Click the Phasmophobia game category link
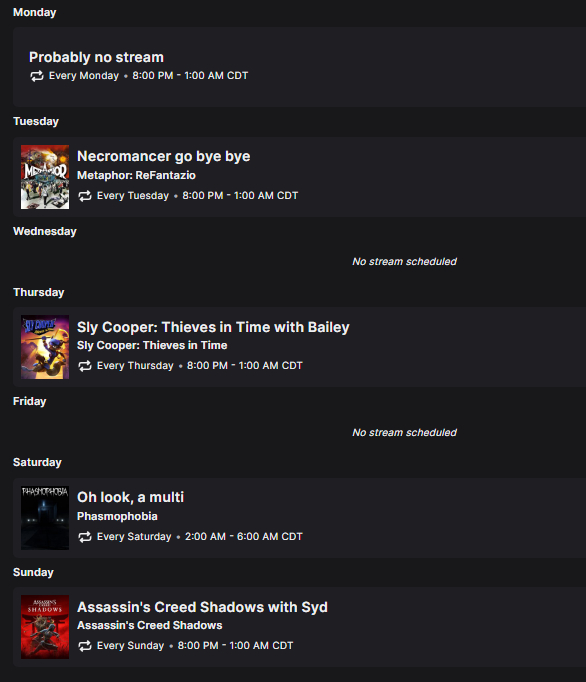 click(x=117, y=516)
